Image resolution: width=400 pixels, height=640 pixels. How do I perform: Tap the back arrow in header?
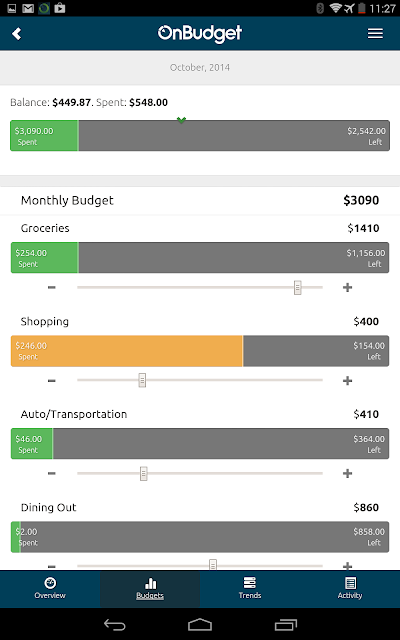coord(17,33)
